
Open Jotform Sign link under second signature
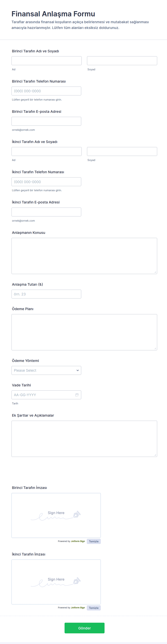coord(78,607)
